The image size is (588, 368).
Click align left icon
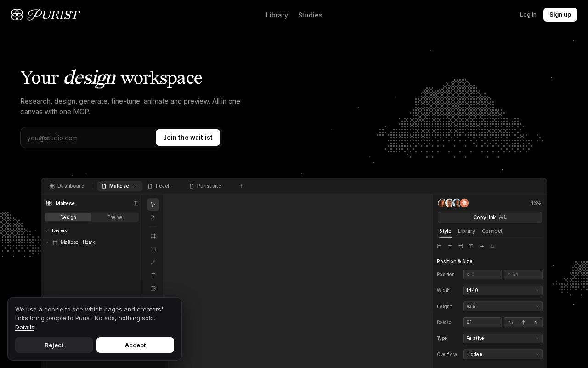439,246
